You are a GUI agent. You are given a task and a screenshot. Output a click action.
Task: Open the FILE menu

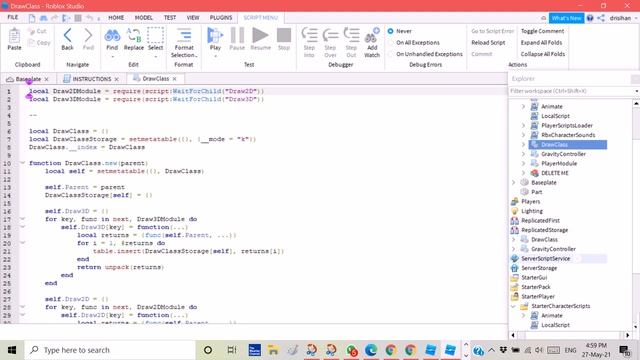pyautogui.click(x=13, y=18)
